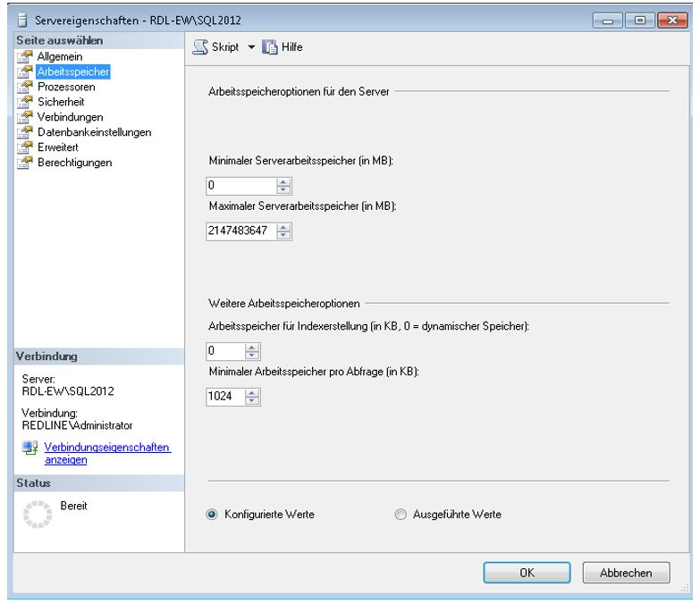Open the Hilfe toolbar item
The image size is (700, 604).
pos(284,46)
